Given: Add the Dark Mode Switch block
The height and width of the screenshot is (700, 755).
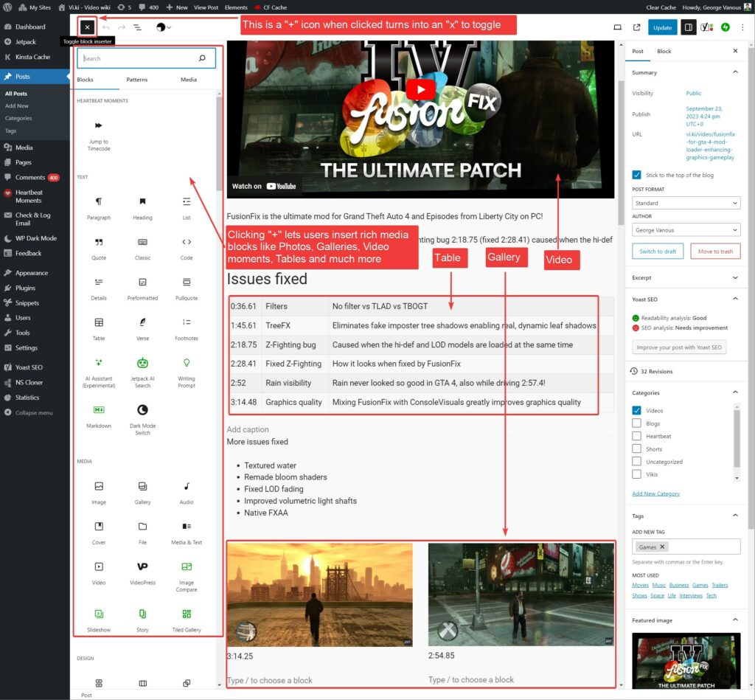Looking at the screenshot, I should 142,420.
